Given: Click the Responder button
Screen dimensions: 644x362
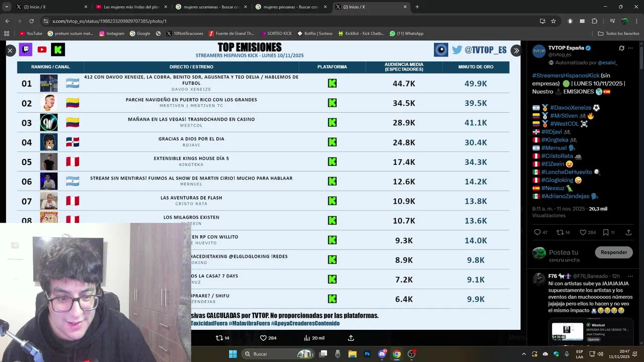Looking at the screenshot, I should coord(614,252).
